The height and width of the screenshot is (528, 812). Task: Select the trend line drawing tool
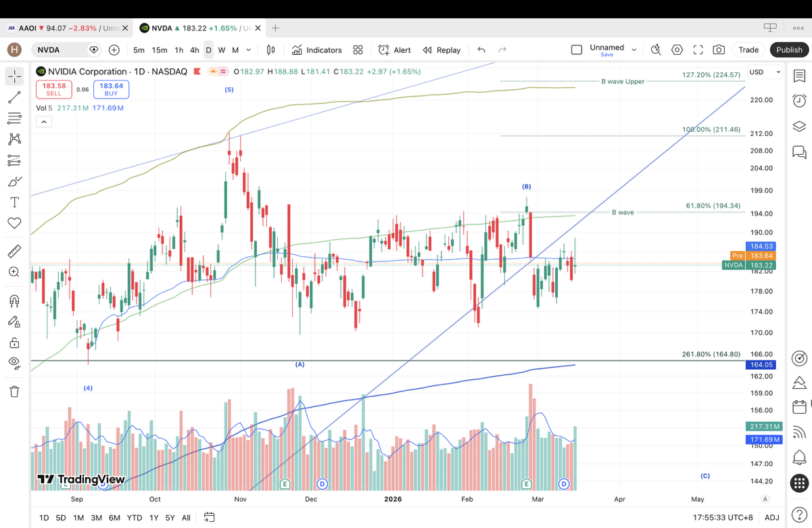(14, 98)
